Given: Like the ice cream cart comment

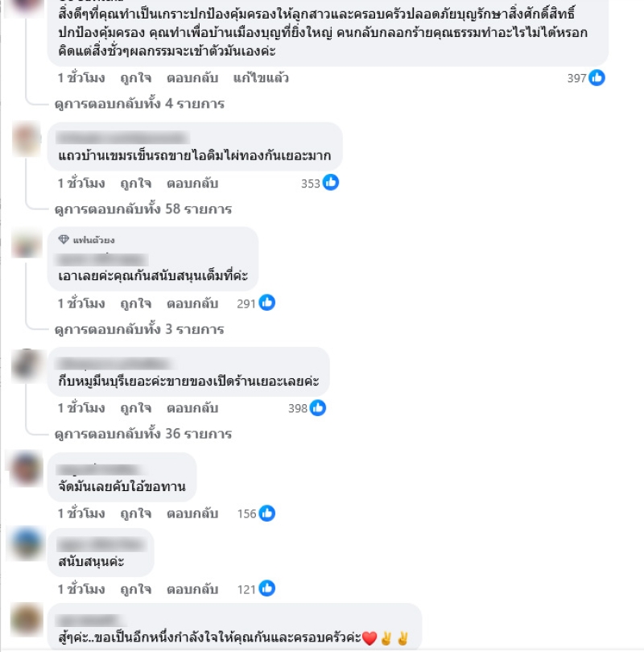Looking at the screenshot, I should click(x=135, y=184).
